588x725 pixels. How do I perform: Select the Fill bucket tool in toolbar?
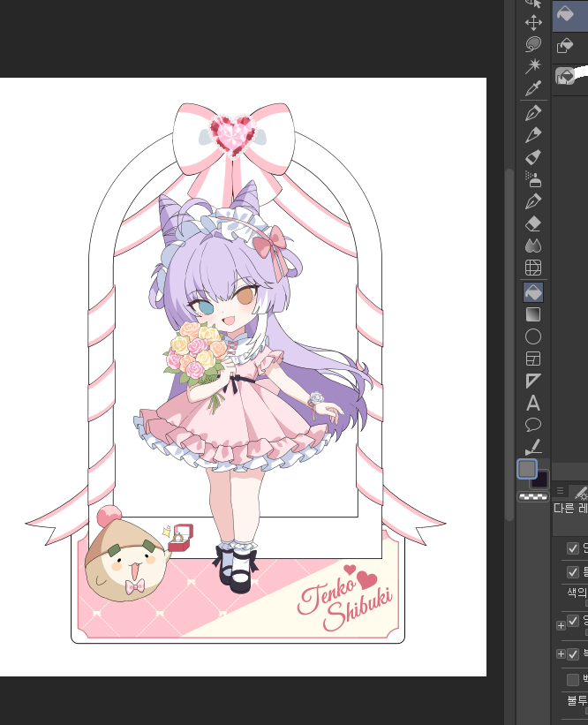[533, 292]
